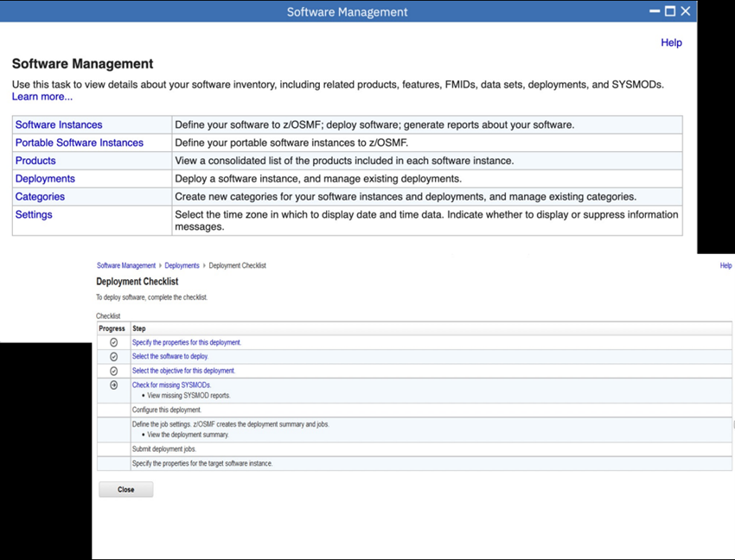Click the Step column header
The image size is (735, 560).
click(x=138, y=328)
